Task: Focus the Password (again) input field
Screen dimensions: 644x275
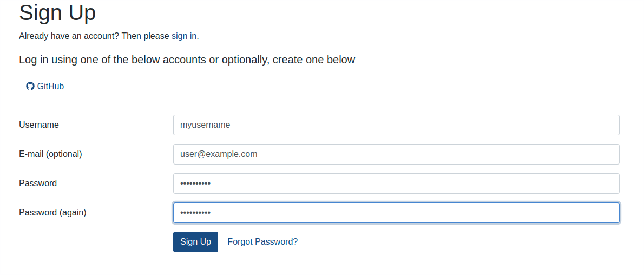Action: point(396,213)
